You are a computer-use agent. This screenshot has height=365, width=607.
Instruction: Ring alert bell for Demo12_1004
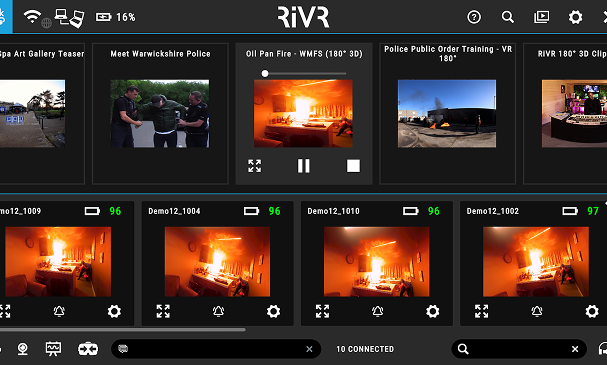[x=218, y=311]
